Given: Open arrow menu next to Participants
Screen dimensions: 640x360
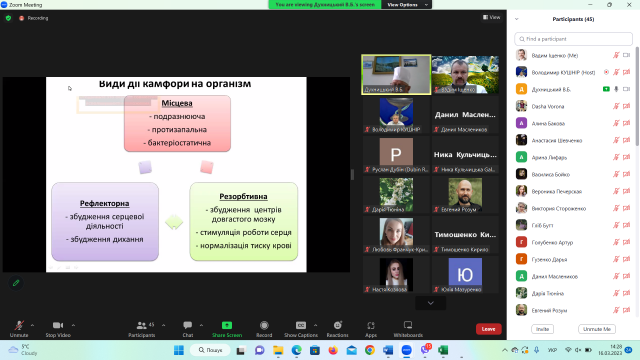Looking at the screenshot, I should (163, 325).
